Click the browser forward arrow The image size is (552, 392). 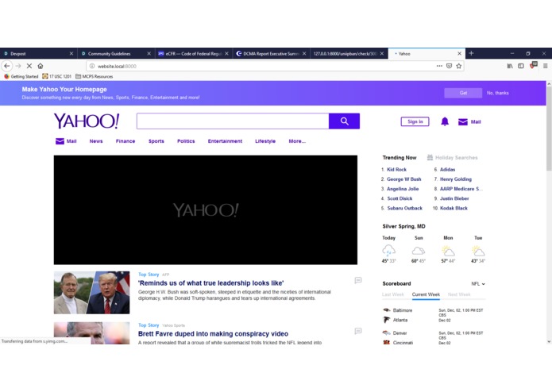[18, 66]
